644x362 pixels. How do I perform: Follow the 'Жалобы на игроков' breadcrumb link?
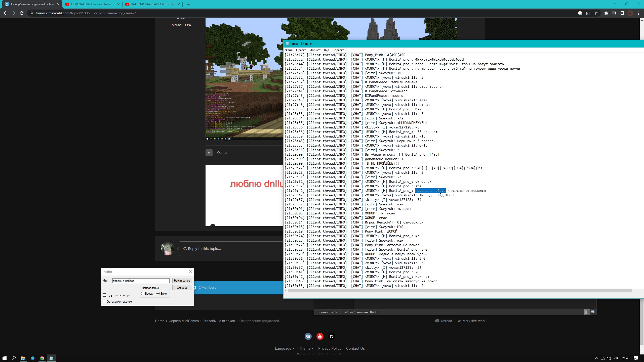[x=219, y=321]
